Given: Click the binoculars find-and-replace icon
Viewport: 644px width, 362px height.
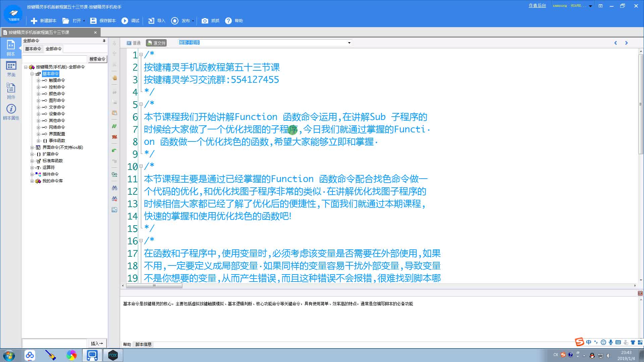Looking at the screenshot, I should tap(114, 199).
